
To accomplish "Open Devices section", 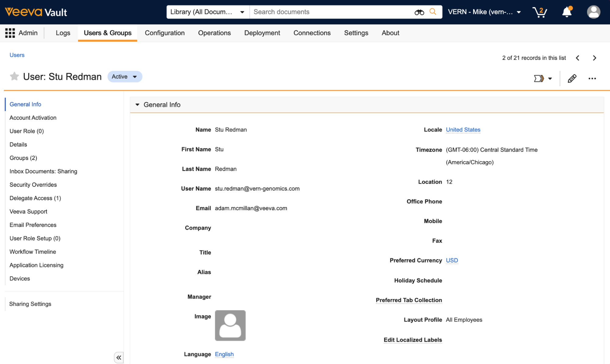I will tap(20, 279).
